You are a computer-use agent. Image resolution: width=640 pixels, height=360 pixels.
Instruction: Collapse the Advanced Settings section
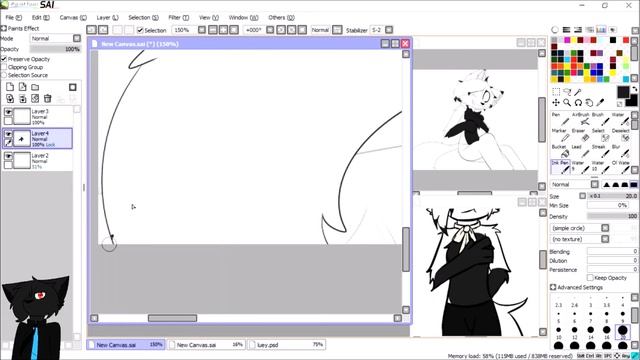pyautogui.click(x=553, y=287)
